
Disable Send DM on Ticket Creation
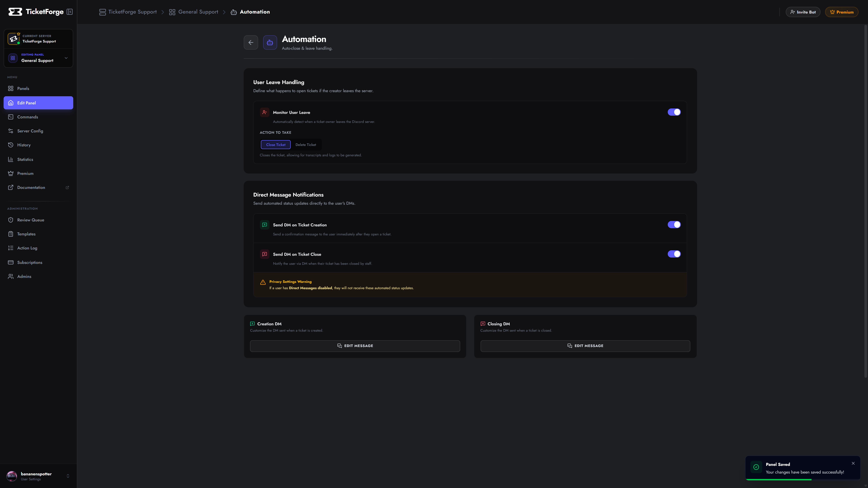(674, 225)
